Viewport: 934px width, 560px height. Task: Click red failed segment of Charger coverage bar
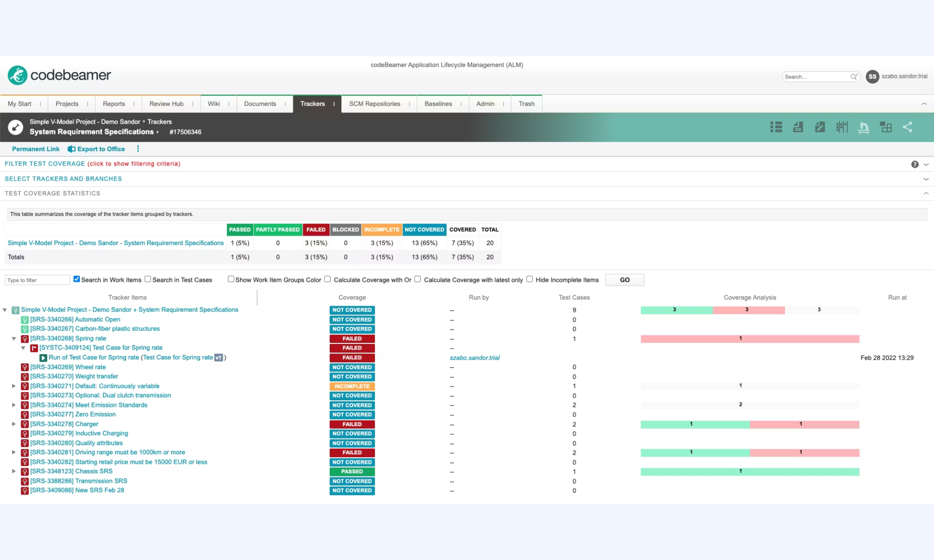point(805,425)
